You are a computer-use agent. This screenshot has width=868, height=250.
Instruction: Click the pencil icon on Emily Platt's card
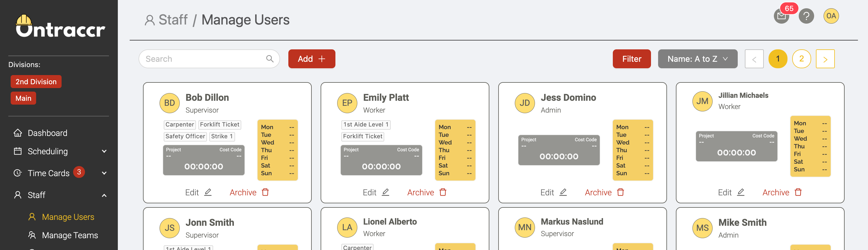coord(385,192)
